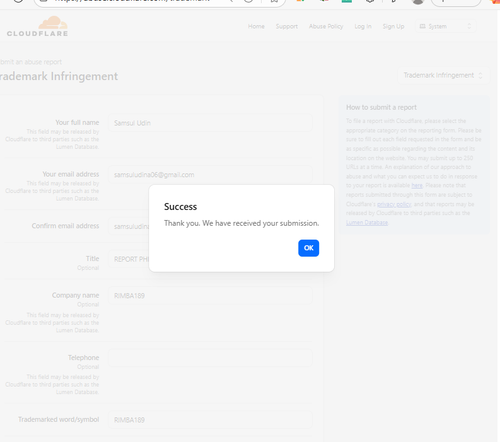Click the Trademarked word/symbol input field
The width and height of the screenshot is (500, 442).
tap(210, 420)
